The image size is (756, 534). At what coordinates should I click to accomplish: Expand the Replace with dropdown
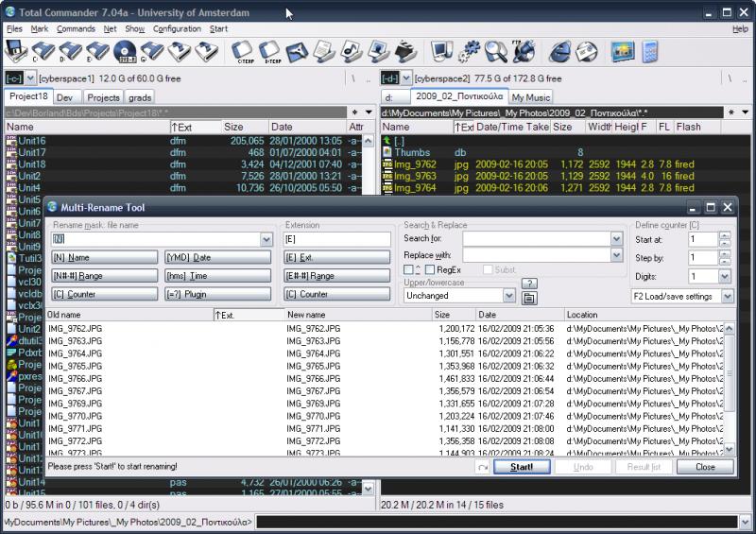coord(616,254)
